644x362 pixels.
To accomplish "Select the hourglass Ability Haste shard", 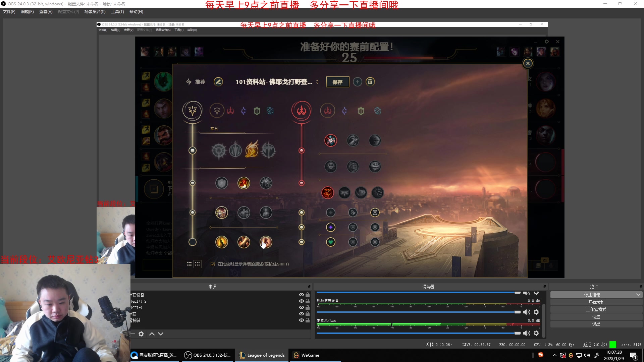I will [x=375, y=213].
